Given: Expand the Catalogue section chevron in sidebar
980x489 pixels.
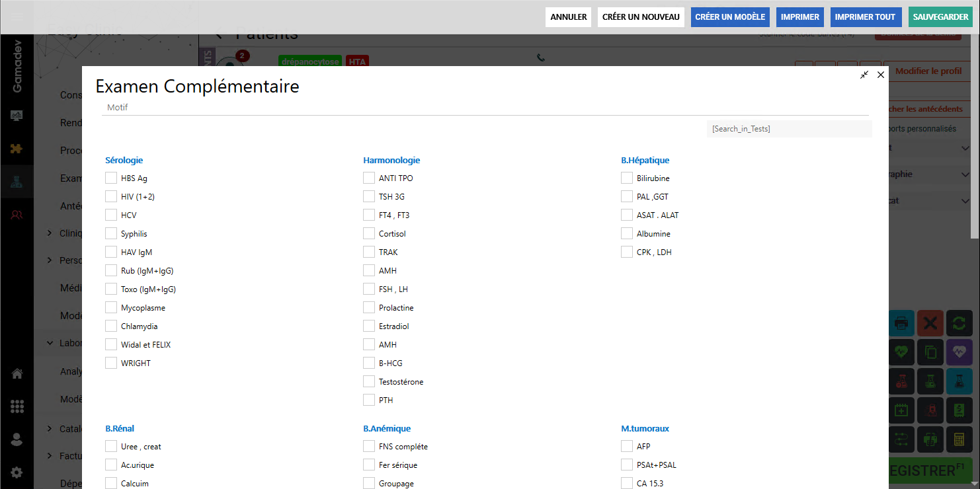Looking at the screenshot, I should [50, 429].
